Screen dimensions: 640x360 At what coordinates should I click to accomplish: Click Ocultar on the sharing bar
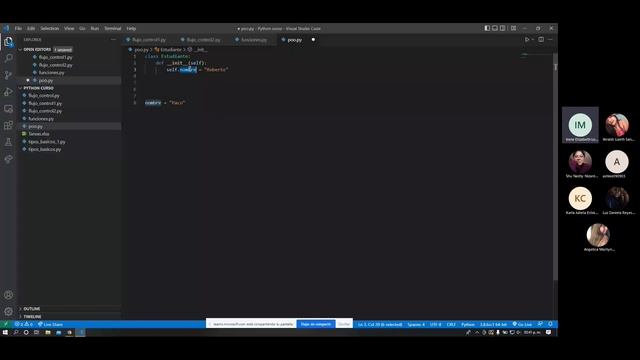(x=344, y=324)
